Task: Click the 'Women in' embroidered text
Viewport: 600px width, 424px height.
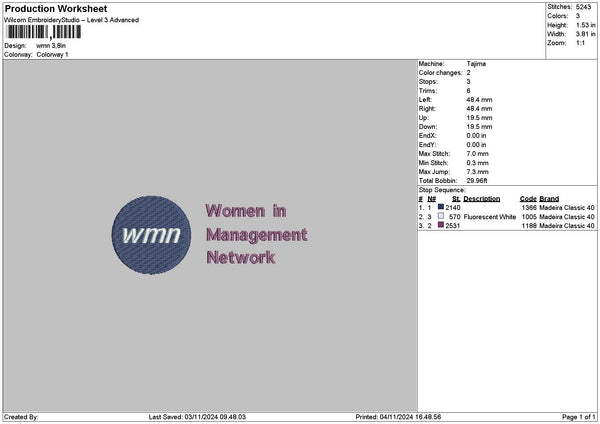Action: [x=246, y=211]
